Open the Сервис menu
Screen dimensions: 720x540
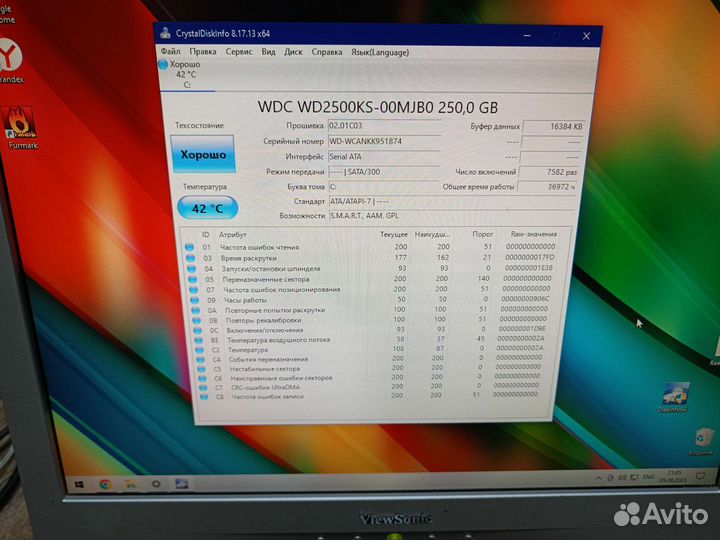pyautogui.click(x=239, y=51)
